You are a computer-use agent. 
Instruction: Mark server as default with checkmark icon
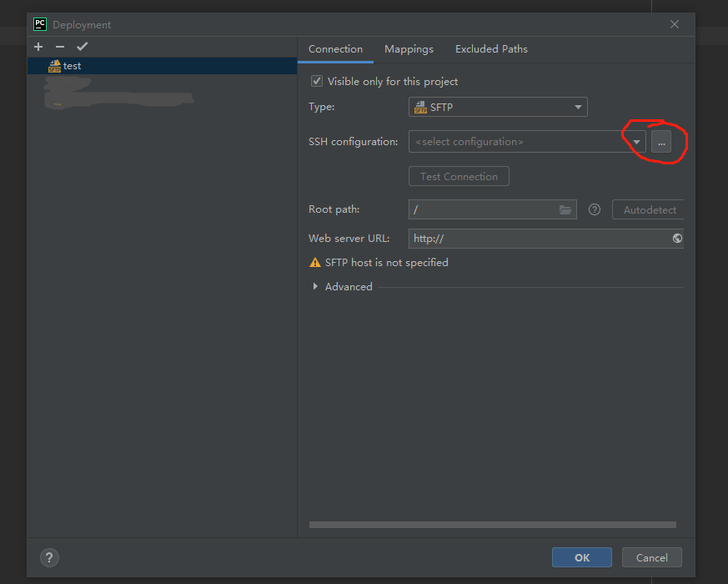coord(83,47)
